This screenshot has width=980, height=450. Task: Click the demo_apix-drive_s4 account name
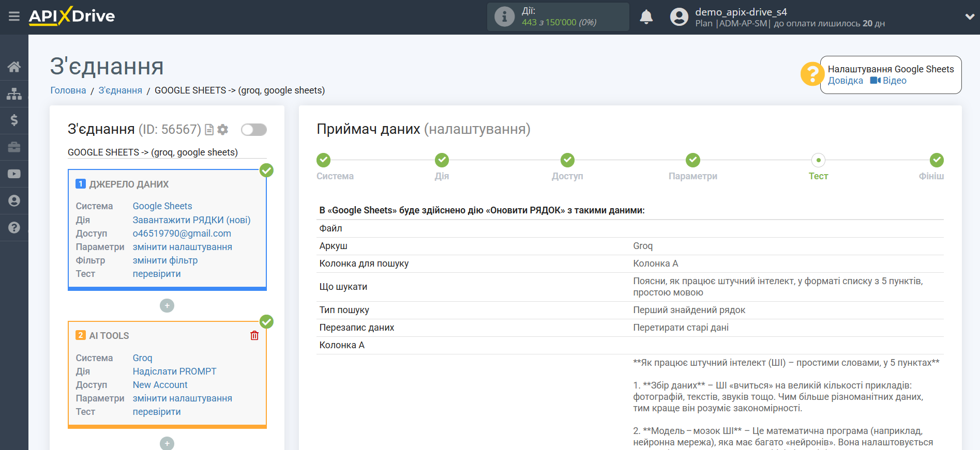(741, 12)
